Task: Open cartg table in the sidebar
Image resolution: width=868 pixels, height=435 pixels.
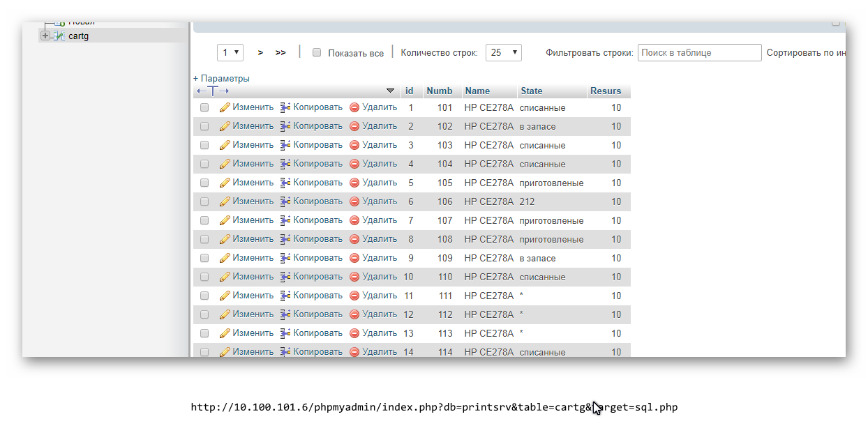Action: [x=78, y=36]
